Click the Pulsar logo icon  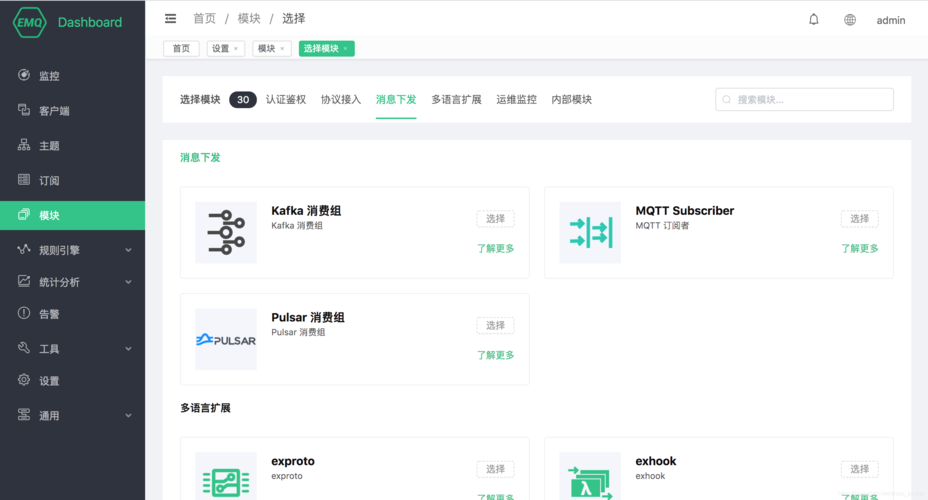click(226, 339)
